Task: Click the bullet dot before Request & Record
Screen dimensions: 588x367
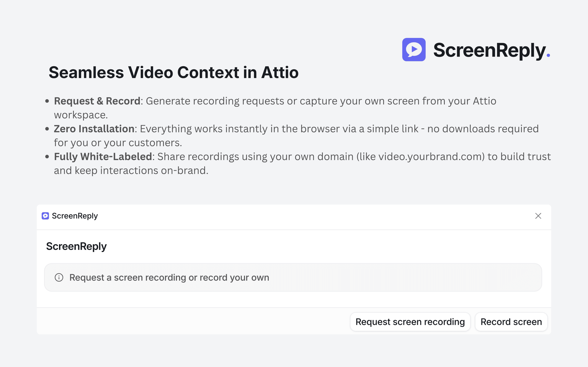Action: pos(47,101)
